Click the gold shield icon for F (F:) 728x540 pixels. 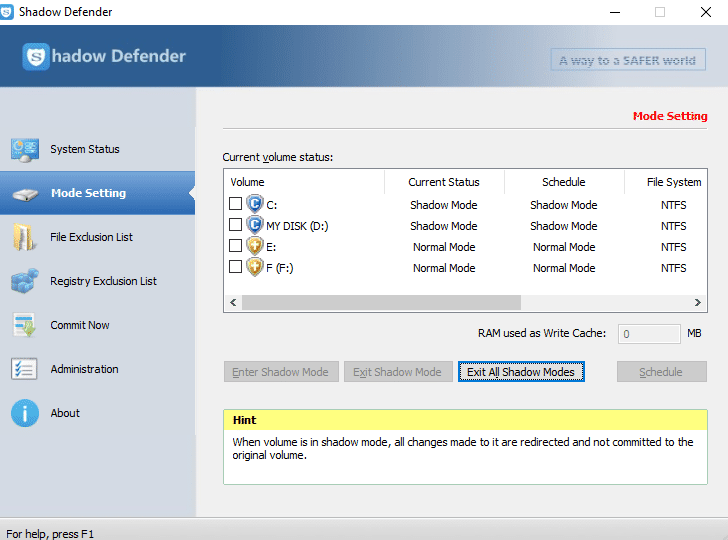254,267
